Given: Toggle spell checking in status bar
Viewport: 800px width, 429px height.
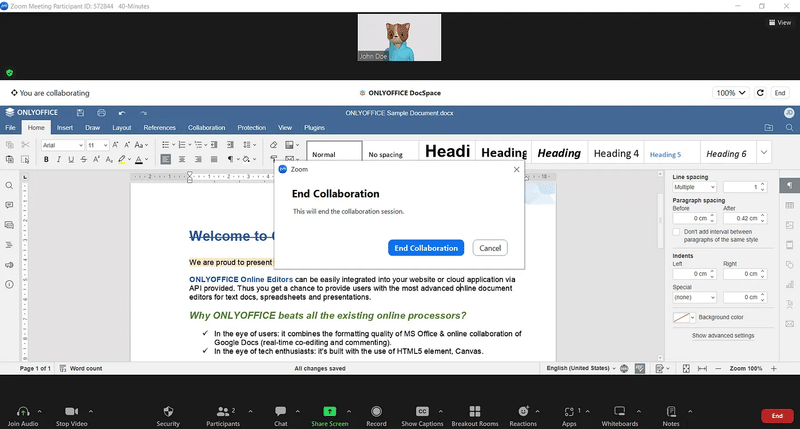Looking at the screenshot, I should [x=640, y=368].
